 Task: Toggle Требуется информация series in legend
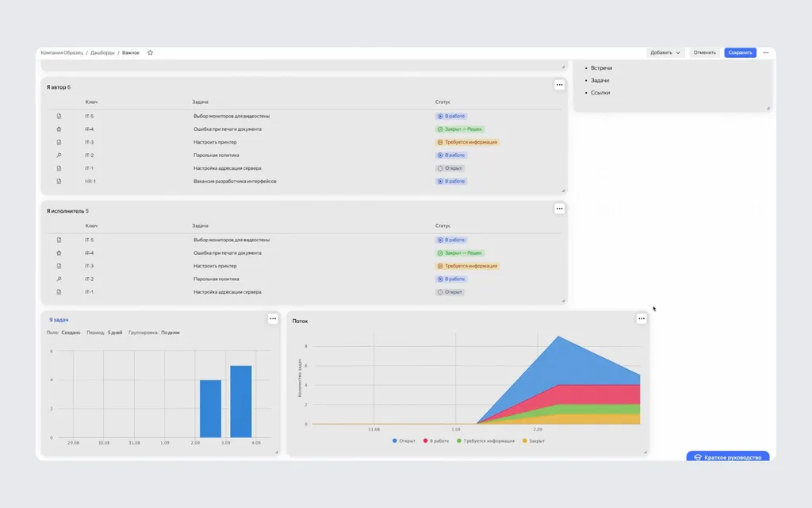click(x=486, y=441)
